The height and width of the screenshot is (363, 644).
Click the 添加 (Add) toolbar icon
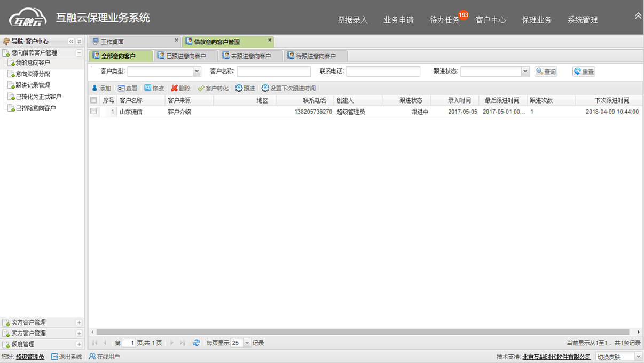click(95, 88)
